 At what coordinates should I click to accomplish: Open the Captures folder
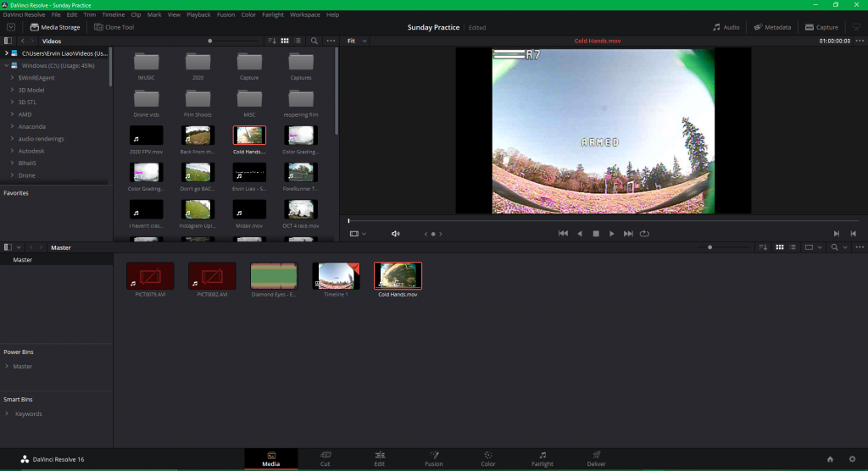[x=301, y=66]
